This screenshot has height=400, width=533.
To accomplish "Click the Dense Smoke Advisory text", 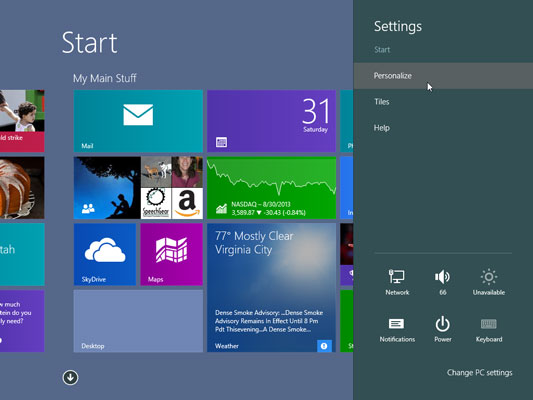I will pos(269,321).
